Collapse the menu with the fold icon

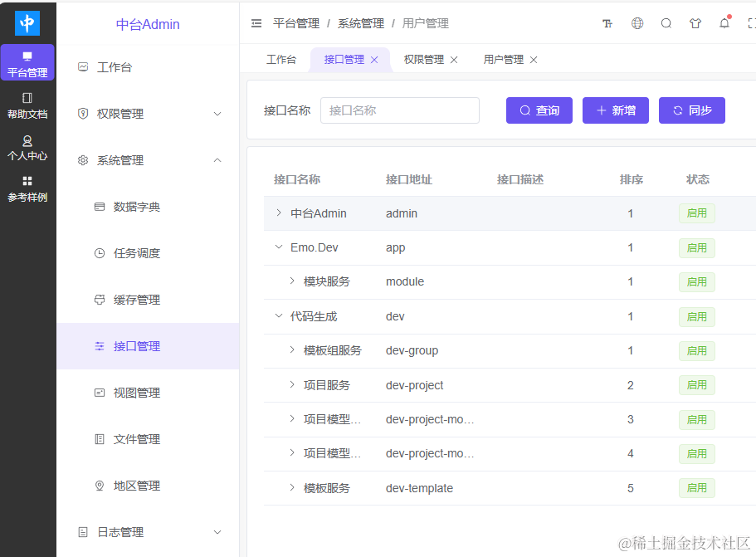(x=256, y=23)
